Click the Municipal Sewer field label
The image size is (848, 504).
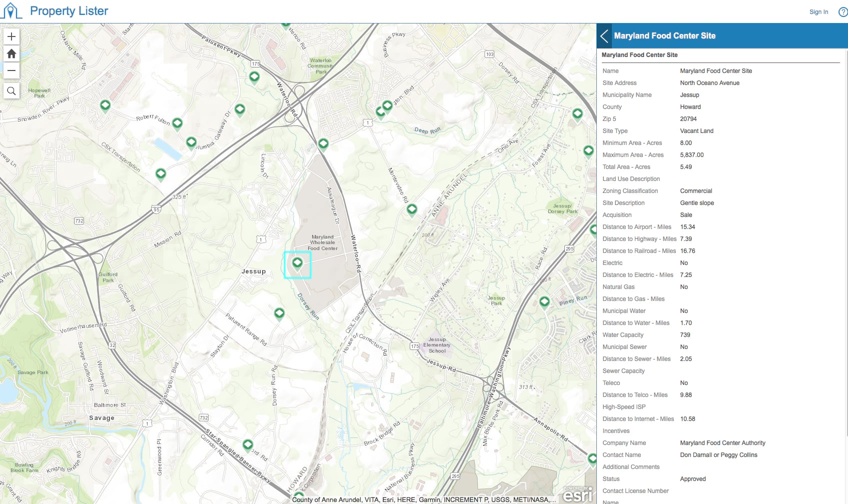[x=624, y=347]
